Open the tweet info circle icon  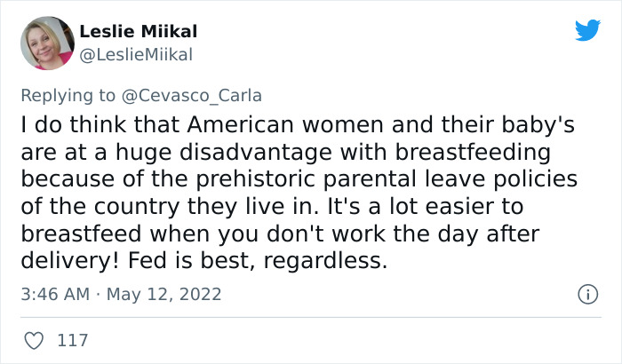click(x=586, y=293)
